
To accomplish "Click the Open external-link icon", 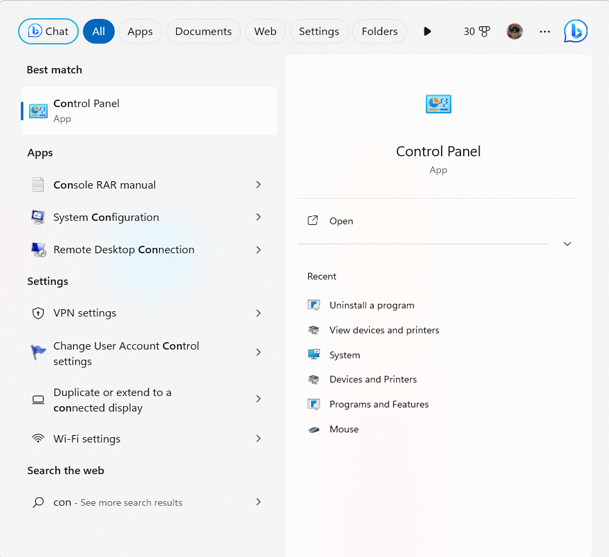I will [313, 221].
